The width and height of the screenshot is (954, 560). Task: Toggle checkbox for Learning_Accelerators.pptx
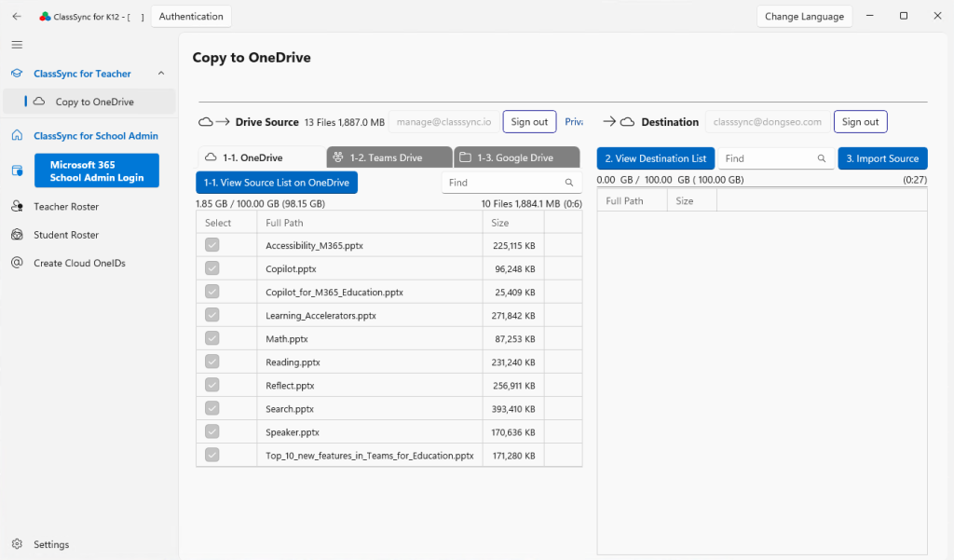click(211, 315)
